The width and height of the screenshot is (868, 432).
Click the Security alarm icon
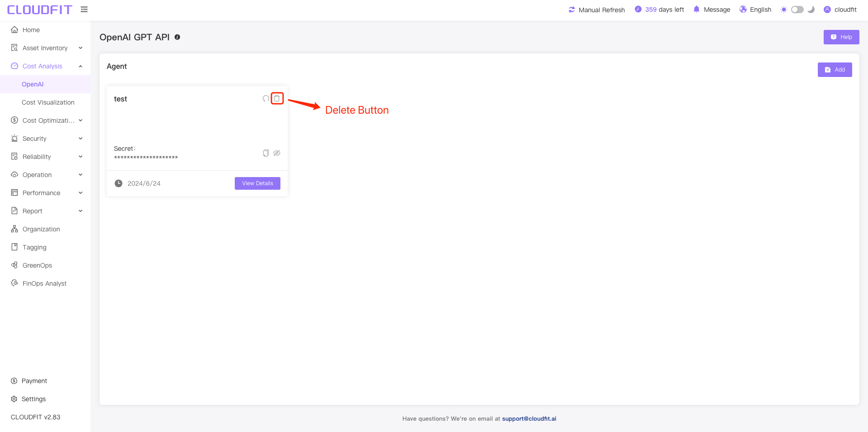click(x=14, y=138)
